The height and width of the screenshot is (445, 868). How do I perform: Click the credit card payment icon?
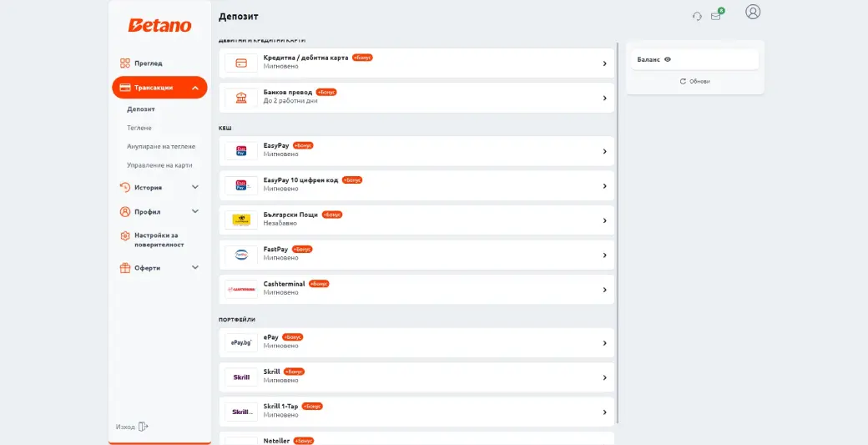point(241,63)
